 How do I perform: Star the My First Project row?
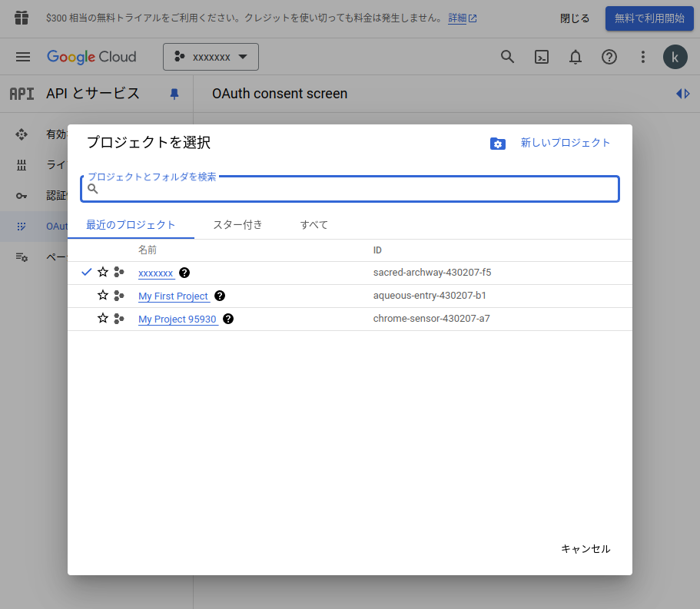pos(103,296)
